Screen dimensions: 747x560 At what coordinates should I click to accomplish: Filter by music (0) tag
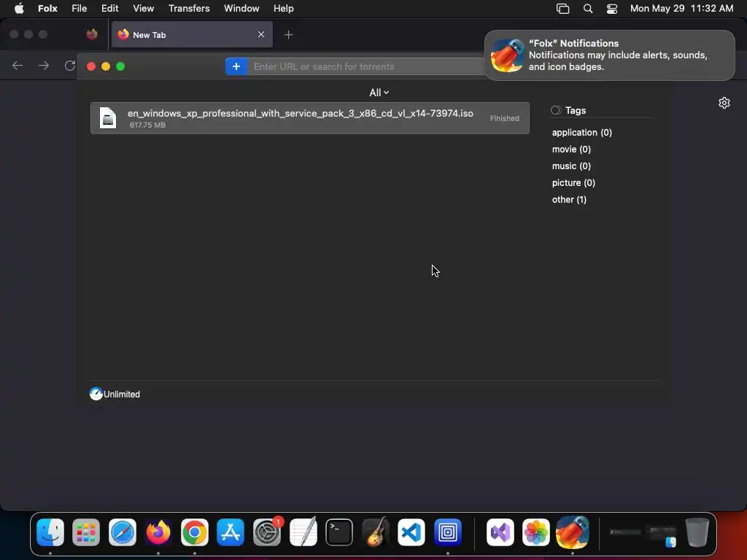[x=571, y=166]
